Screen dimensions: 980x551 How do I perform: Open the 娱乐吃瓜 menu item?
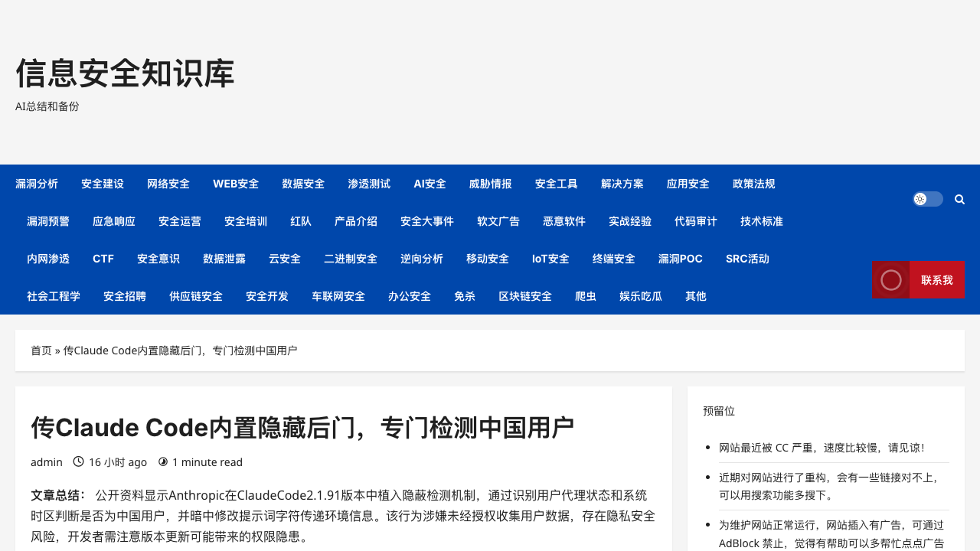point(641,296)
